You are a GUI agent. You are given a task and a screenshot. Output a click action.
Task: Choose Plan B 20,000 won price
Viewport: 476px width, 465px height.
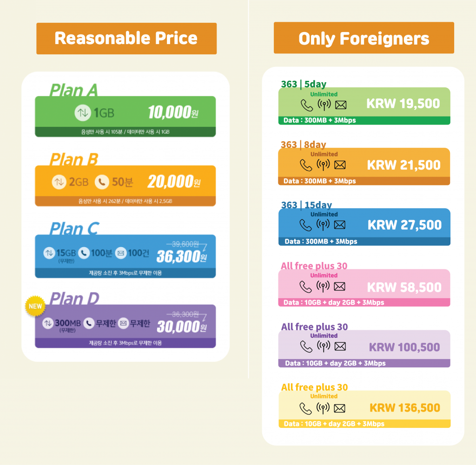coord(174,182)
